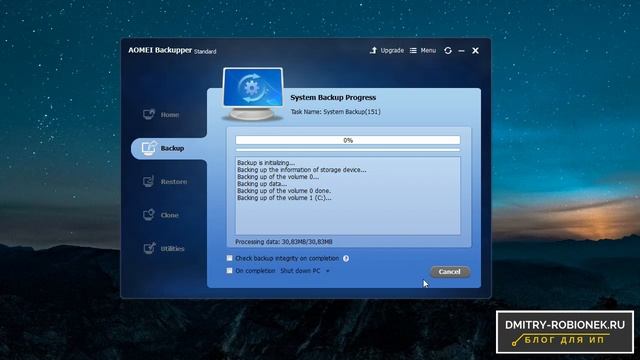
Task: Click the Restore sidebar icon
Action: coord(148,181)
